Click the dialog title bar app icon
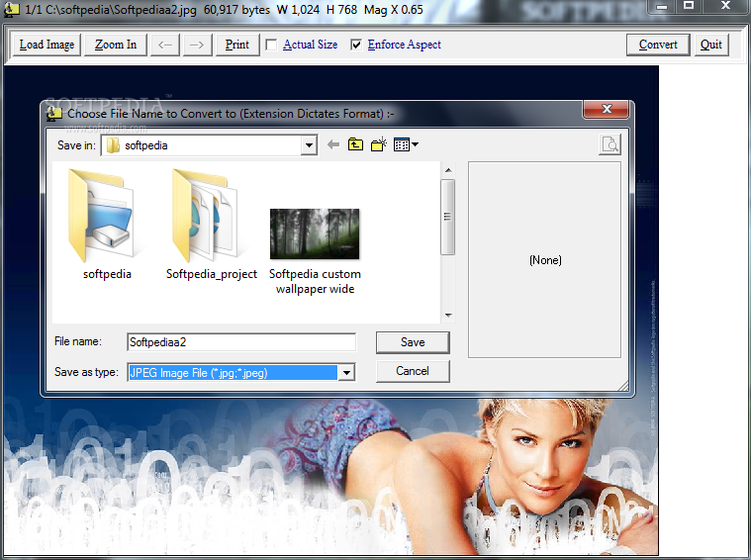 pyautogui.click(x=54, y=114)
